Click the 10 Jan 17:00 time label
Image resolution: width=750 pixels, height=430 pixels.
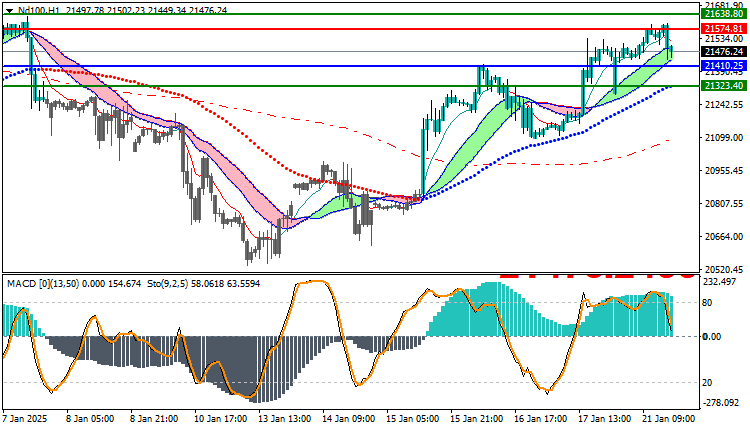[221, 419]
